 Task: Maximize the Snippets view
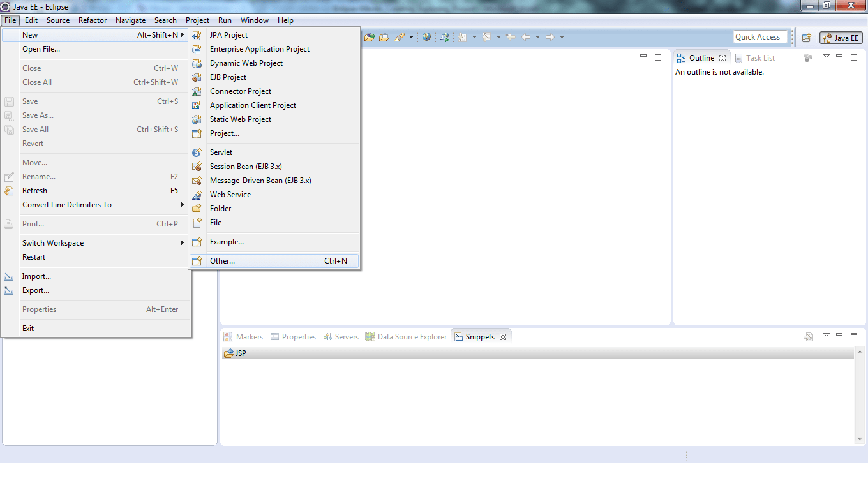(854, 336)
